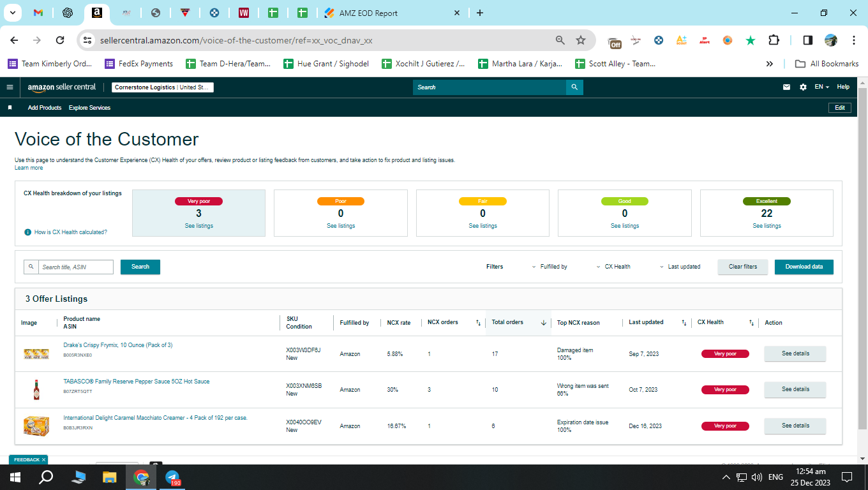The width and height of the screenshot is (868, 490).
Task: View site information icon in address bar
Action: pyautogui.click(x=88, y=40)
